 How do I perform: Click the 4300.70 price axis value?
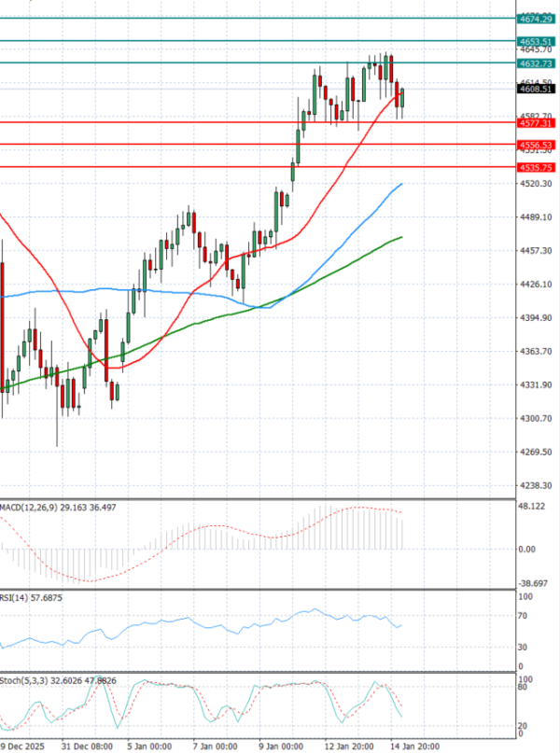coord(534,419)
